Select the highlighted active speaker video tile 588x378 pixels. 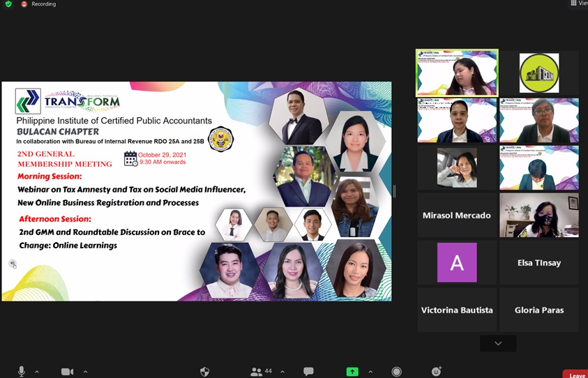pyautogui.click(x=457, y=73)
